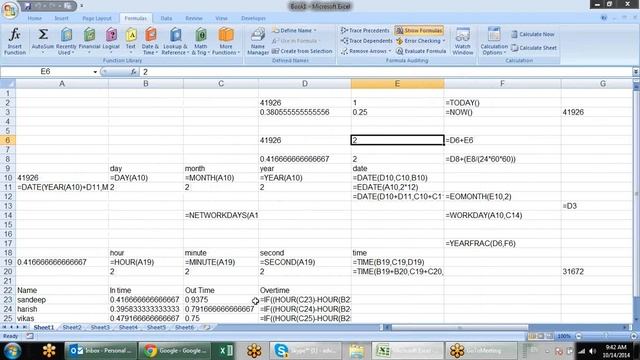Open Recently Used functions
The height and width of the screenshot is (360, 640).
click(x=66, y=41)
